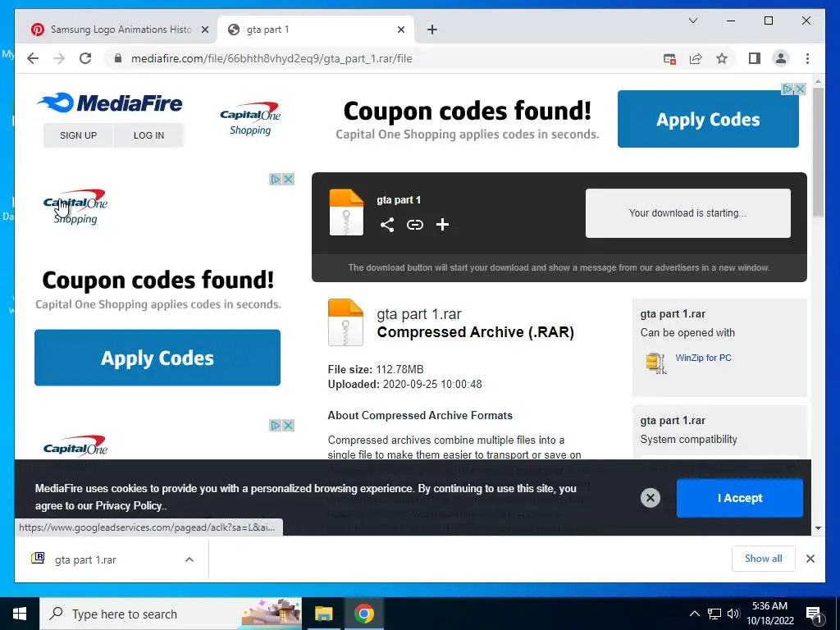This screenshot has width=840, height=630.
Task: Open the tab search chevron
Action: tap(692, 21)
